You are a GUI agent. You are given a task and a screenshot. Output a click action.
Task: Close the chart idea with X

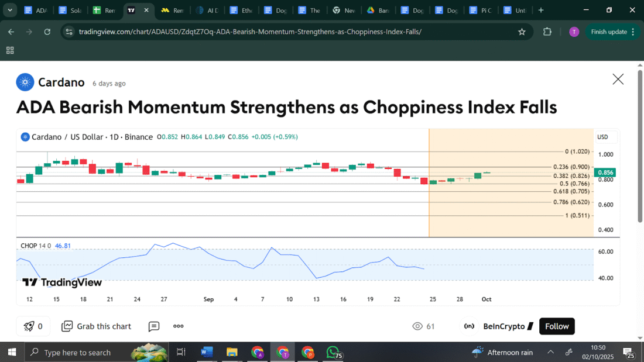click(618, 80)
